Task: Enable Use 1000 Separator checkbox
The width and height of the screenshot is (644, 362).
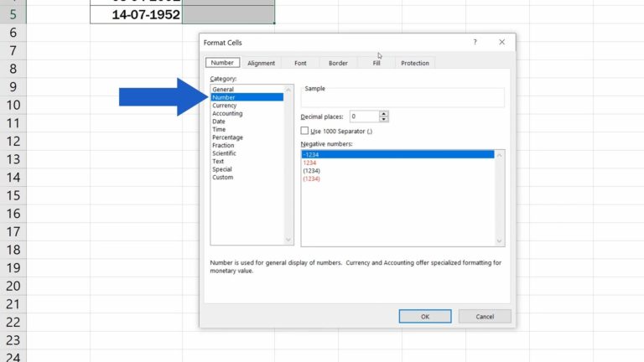Action: coord(304,131)
